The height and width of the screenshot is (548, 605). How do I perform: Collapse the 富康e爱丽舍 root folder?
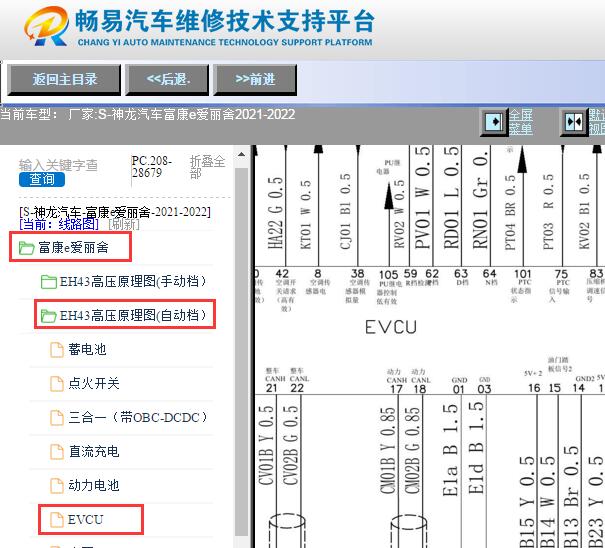click(x=73, y=247)
